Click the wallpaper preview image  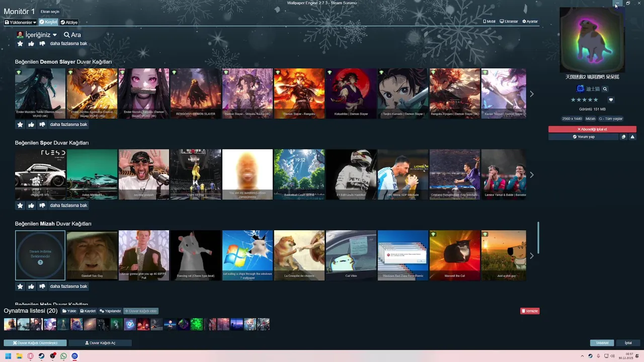592,40
